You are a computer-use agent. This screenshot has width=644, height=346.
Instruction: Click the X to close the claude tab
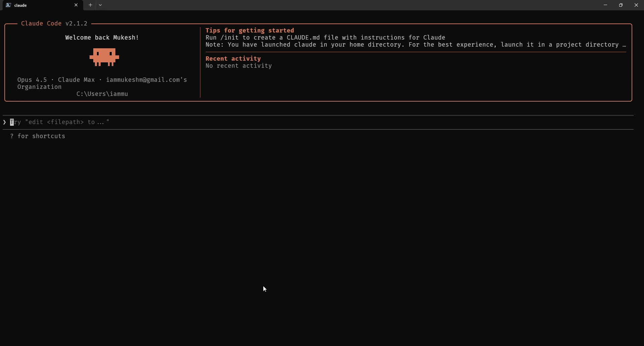click(76, 5)
